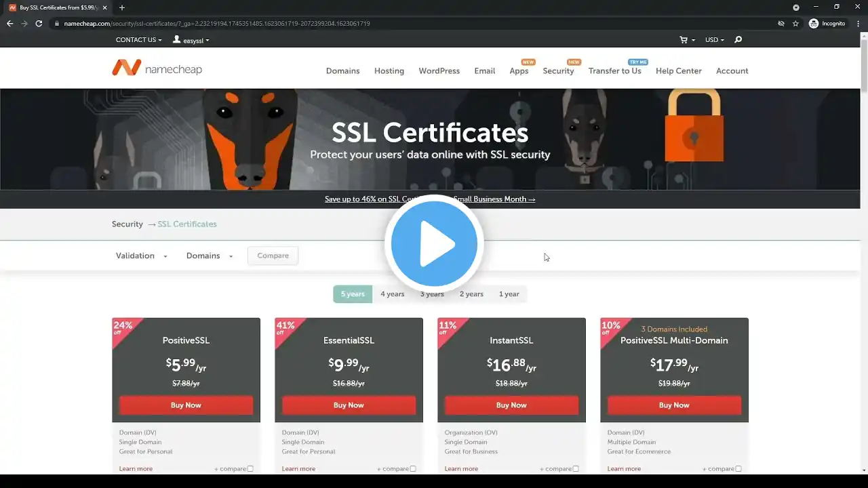Open the WordPress navigation menu
Image resolution: width=868 pixels, height=488 pixels.
(439, 70)
